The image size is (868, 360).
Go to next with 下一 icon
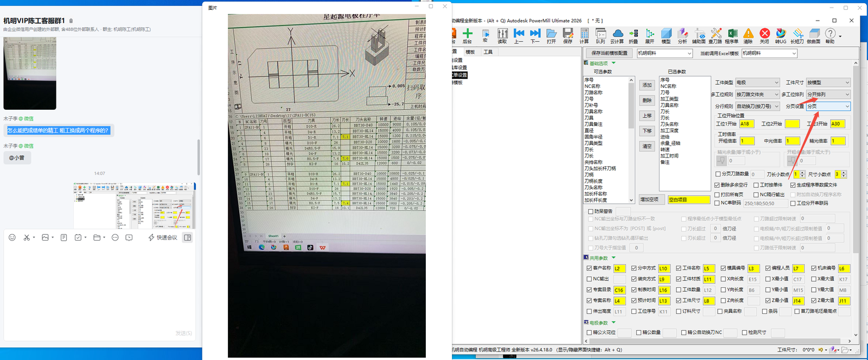click(535, 36)
